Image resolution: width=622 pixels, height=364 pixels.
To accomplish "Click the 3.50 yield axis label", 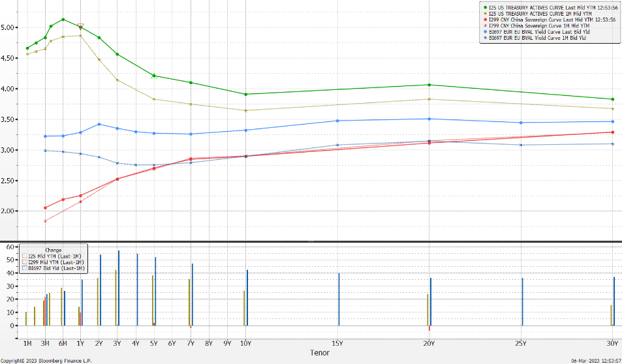I will [x=8, y=119].
